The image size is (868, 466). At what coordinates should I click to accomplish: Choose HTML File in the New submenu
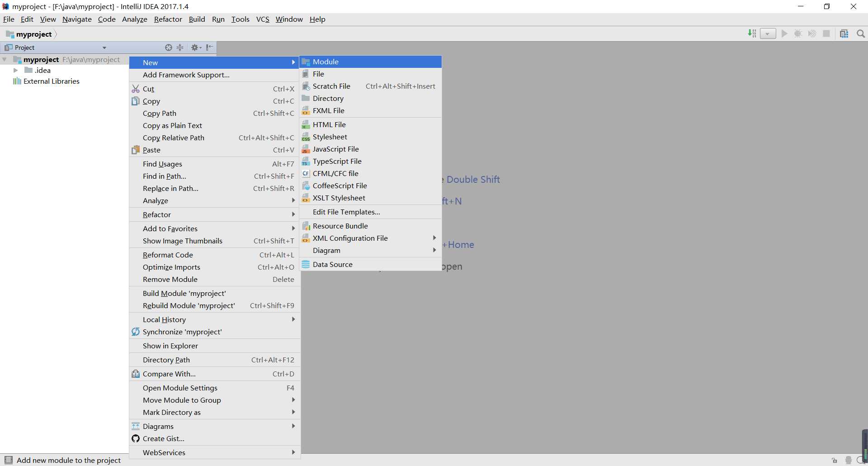click(371, 125)
